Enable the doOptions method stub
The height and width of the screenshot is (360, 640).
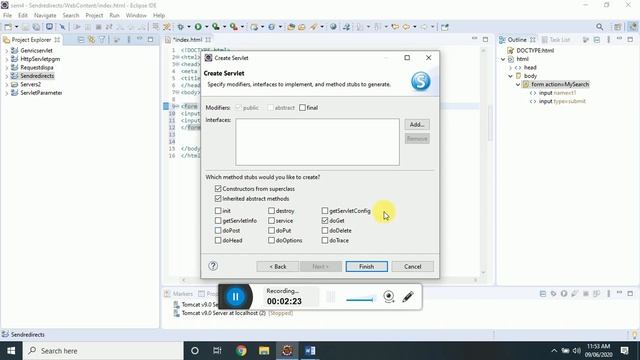click(271, 240)
